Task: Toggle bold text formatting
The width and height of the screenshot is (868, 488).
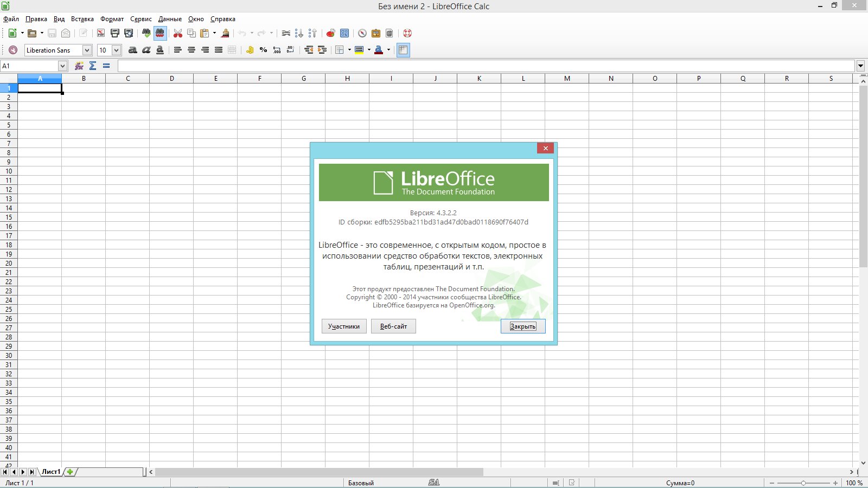Action: [x=132, y=50]
